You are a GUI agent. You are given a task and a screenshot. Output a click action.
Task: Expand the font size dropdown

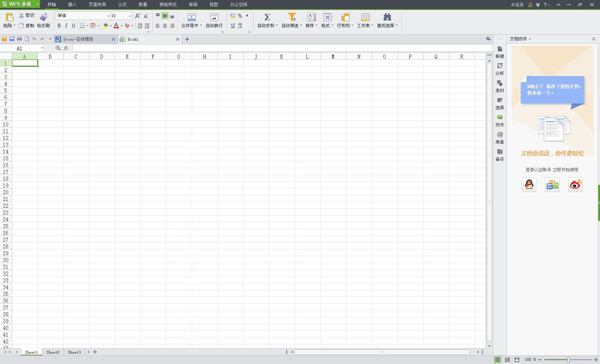[x=130, y=16]
